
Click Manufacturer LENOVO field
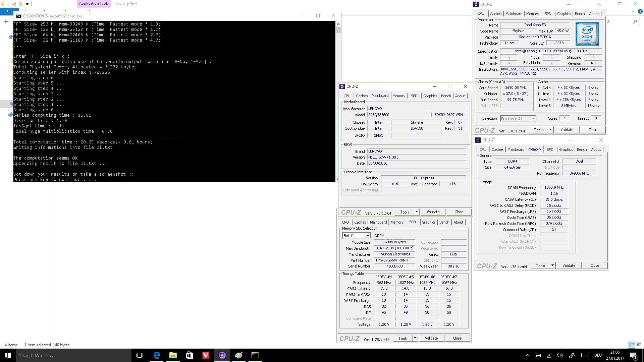pos(417,109)
